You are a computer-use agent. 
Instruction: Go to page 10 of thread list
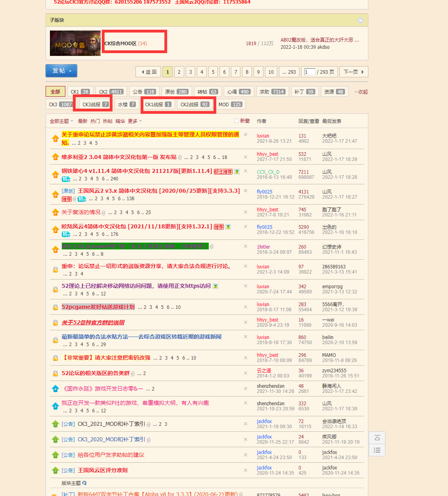[x=271, y=72]
